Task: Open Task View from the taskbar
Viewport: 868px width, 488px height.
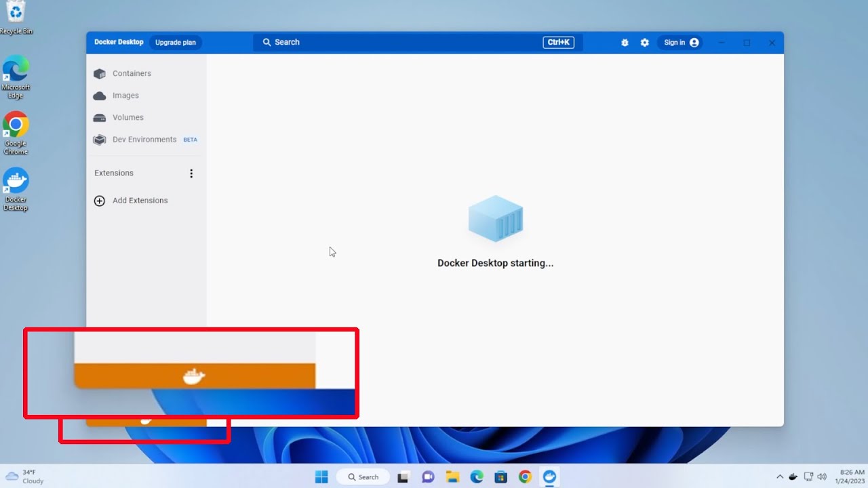Action: (403, 476)
